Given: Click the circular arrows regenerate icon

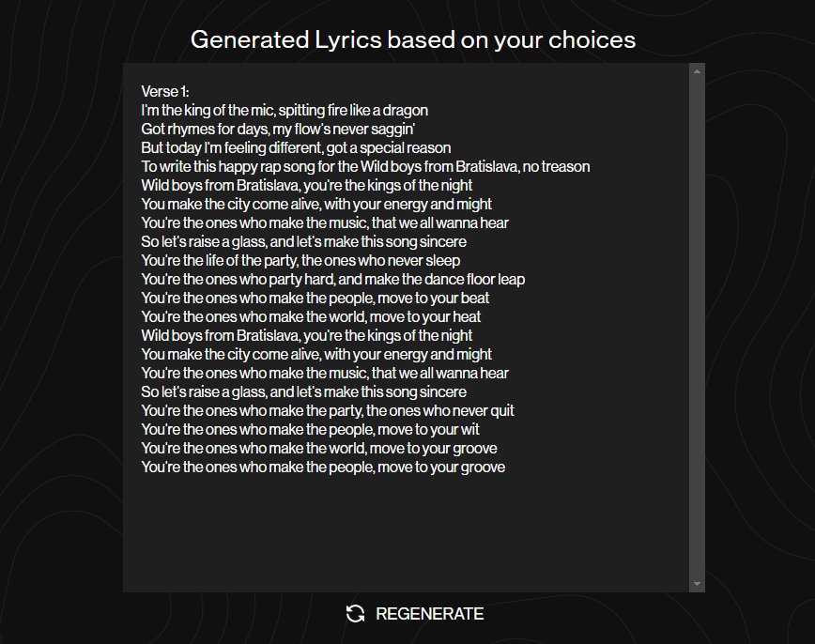Looking at the screenshot, I should [x=355, y=614].
